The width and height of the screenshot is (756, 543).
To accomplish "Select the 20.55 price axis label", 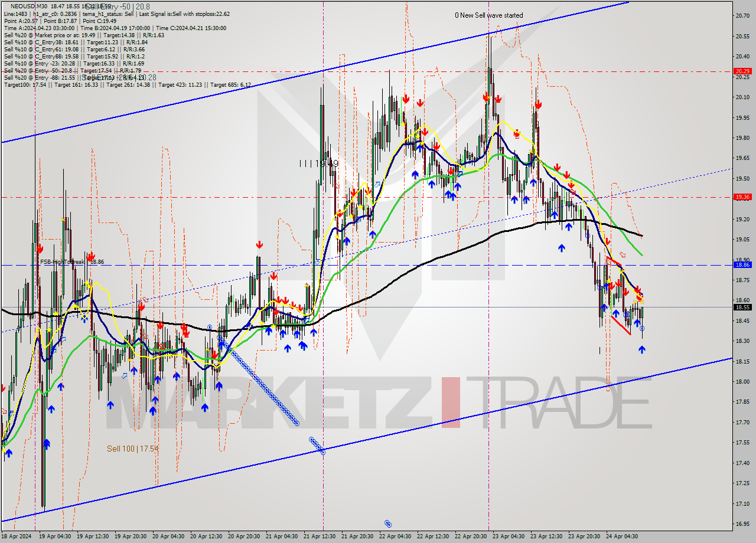I will pyautogui.click(x=742, y=36).
